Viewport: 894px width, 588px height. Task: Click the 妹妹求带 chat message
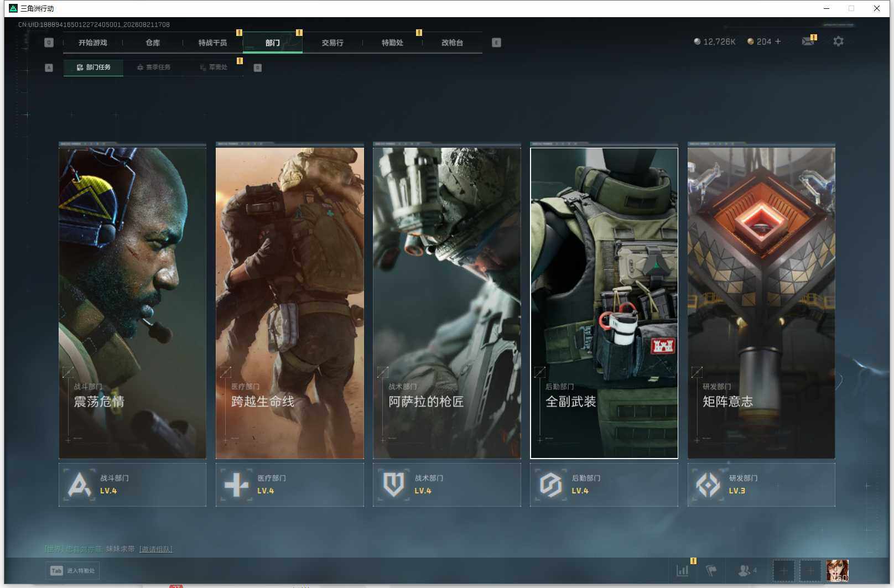(x=120, y=549)
